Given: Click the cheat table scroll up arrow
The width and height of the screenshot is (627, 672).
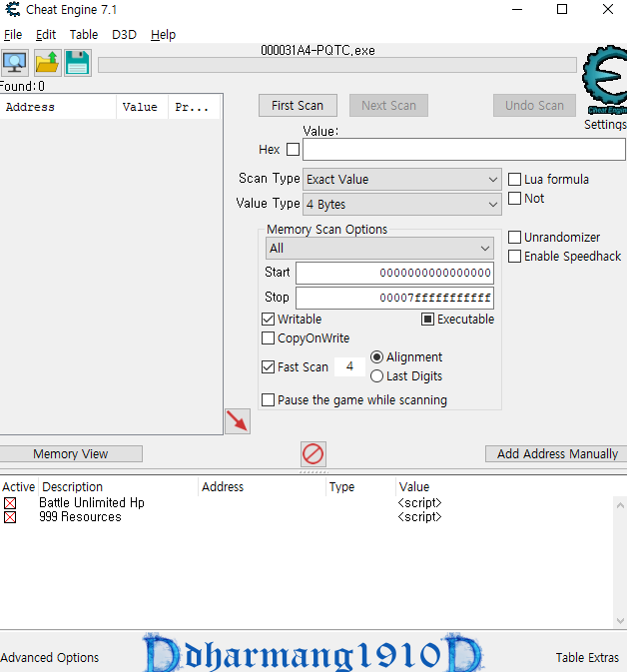Looking at the screenshot, I should [620, 505].
